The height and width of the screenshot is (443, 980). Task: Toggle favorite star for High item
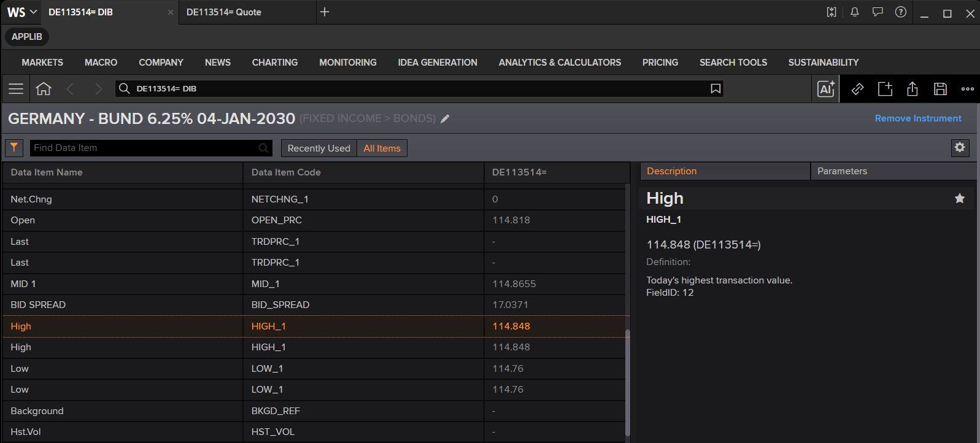pos(960,198)
